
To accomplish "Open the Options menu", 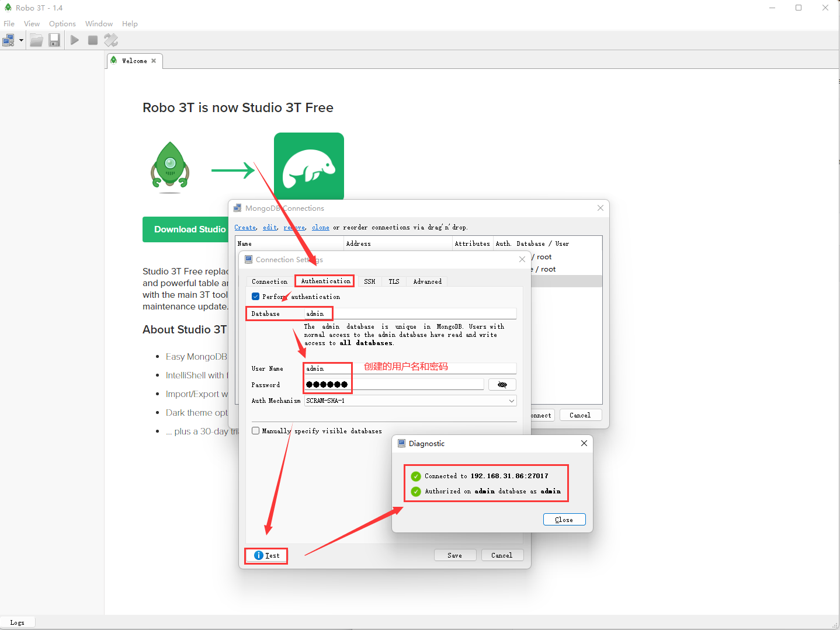I will click(62, 24).
